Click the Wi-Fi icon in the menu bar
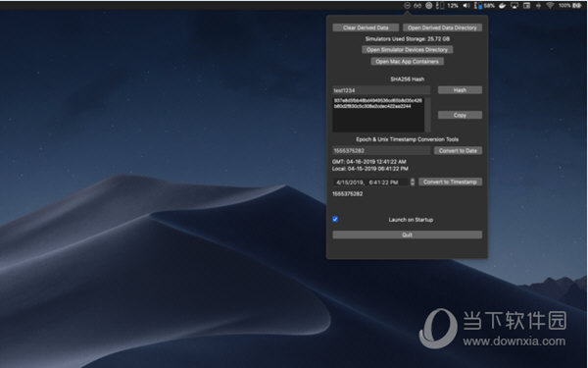 click(x=550, y=5)
